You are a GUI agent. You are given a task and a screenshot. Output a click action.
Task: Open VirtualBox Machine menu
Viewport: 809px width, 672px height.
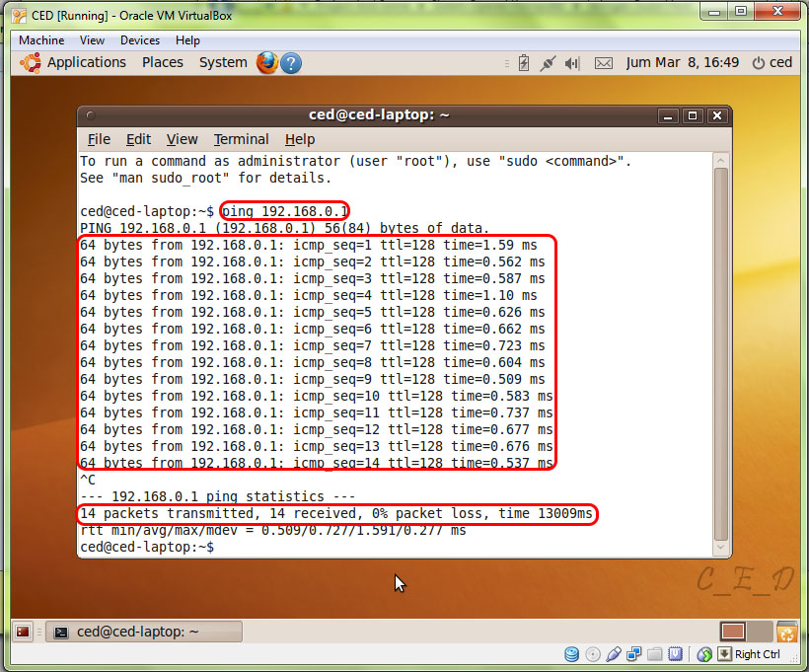(x=41, y=40)
